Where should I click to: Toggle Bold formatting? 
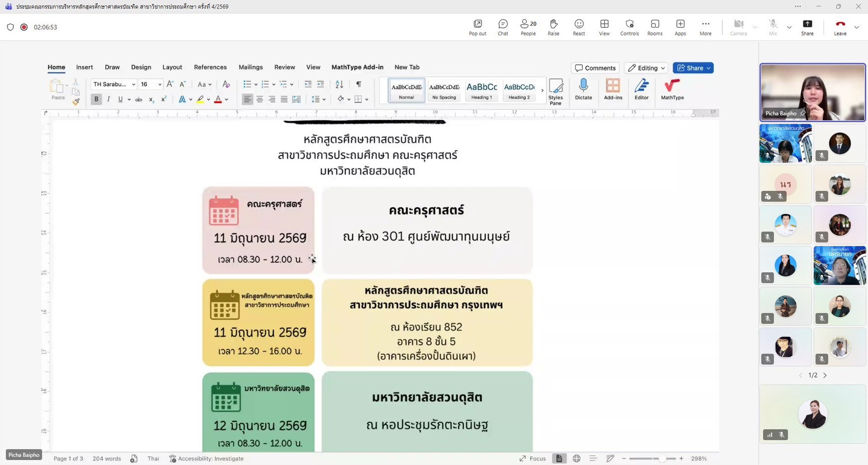pyautogui.click(x=96, y=99)
